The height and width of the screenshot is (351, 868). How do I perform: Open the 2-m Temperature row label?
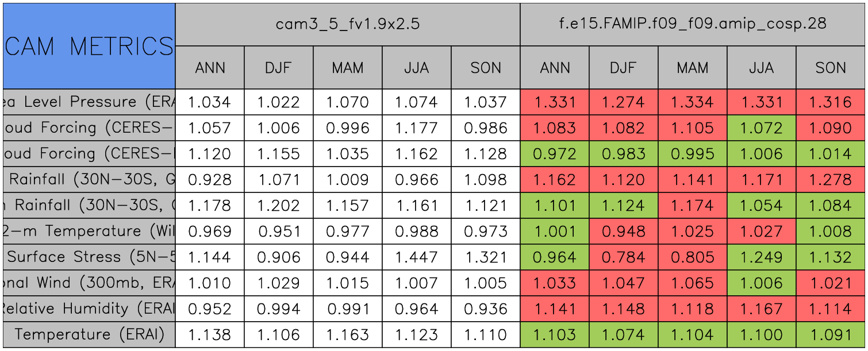[89, 231]
